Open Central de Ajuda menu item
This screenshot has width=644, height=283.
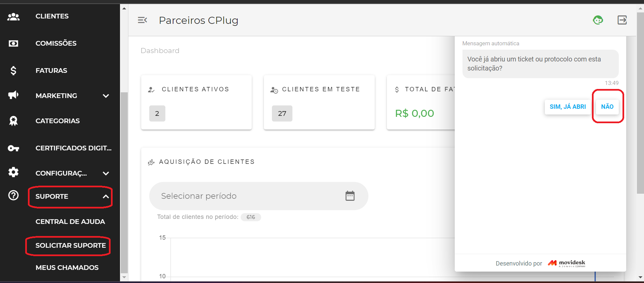(x=70, y=222)
